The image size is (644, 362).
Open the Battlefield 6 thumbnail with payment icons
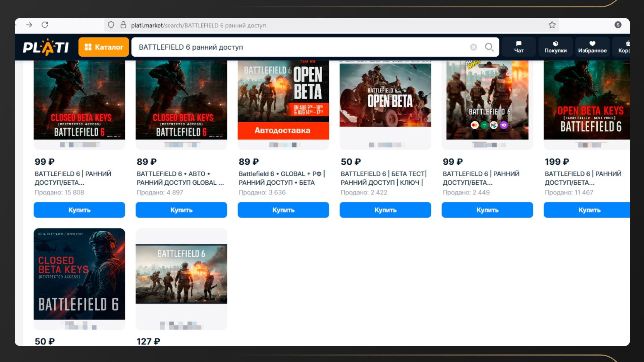click(487, 100)
